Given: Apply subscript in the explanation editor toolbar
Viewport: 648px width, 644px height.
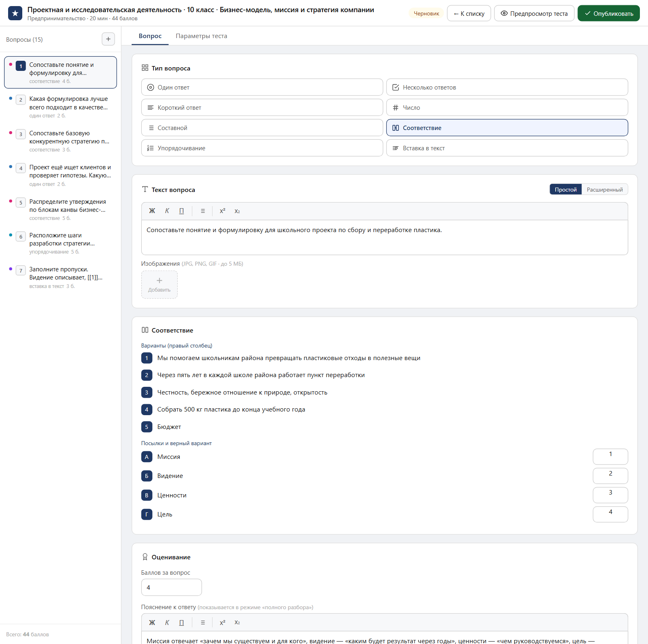Looking at the screenshot, I should 237,623.
